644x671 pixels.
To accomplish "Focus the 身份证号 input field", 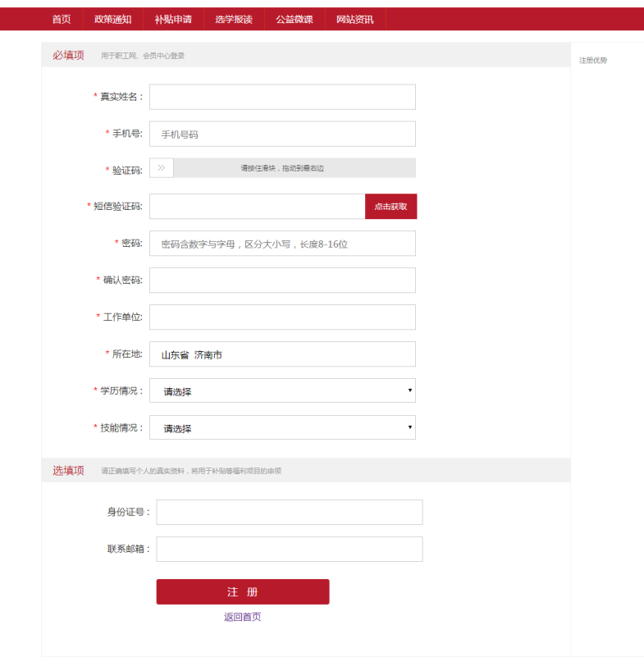I will pyautogui.click(x=289, y=512).
